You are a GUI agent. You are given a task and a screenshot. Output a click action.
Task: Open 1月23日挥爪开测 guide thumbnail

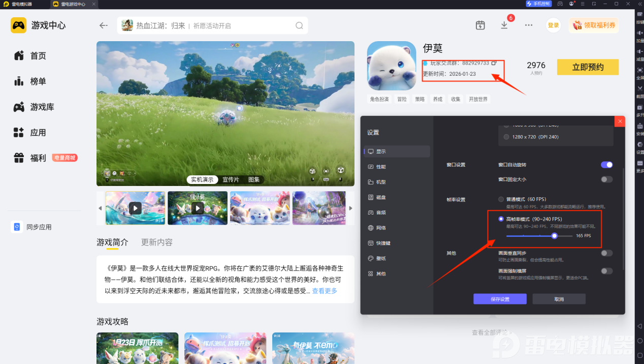[138, 348]
